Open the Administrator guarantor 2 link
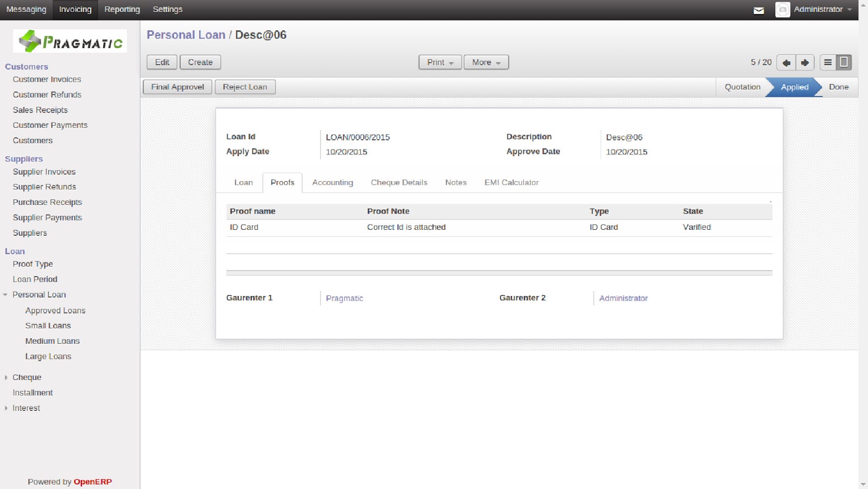The width and height of the screenshot is (868, 489). point(623,298)
